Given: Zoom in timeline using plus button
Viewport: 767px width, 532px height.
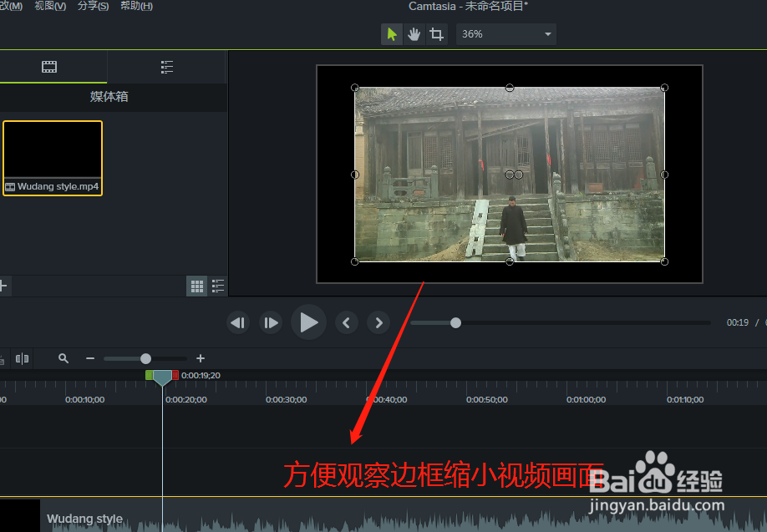Looking at the screenshot, I should pyautogui.click(x=201, y=358).
